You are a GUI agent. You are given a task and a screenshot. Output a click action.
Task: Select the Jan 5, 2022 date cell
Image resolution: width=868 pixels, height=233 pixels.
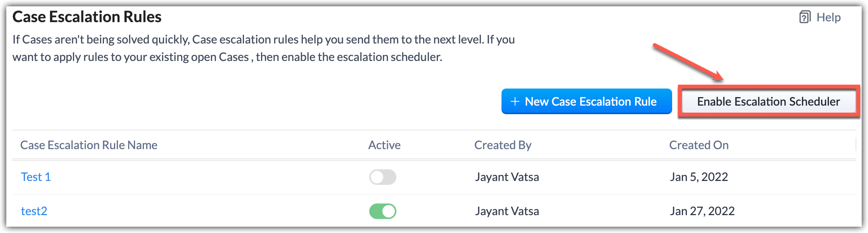(699, 177)
